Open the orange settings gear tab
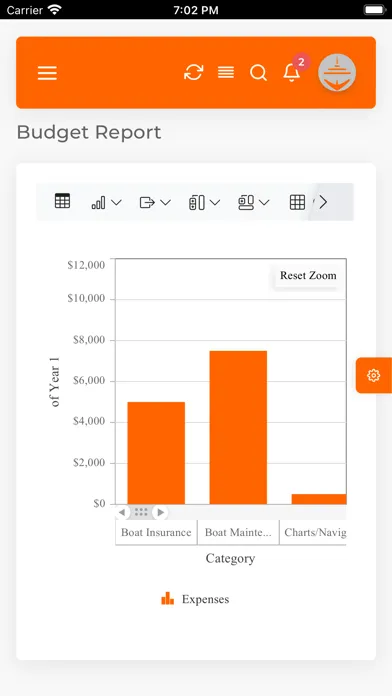 pyautogui.click(x=374, y=376)
